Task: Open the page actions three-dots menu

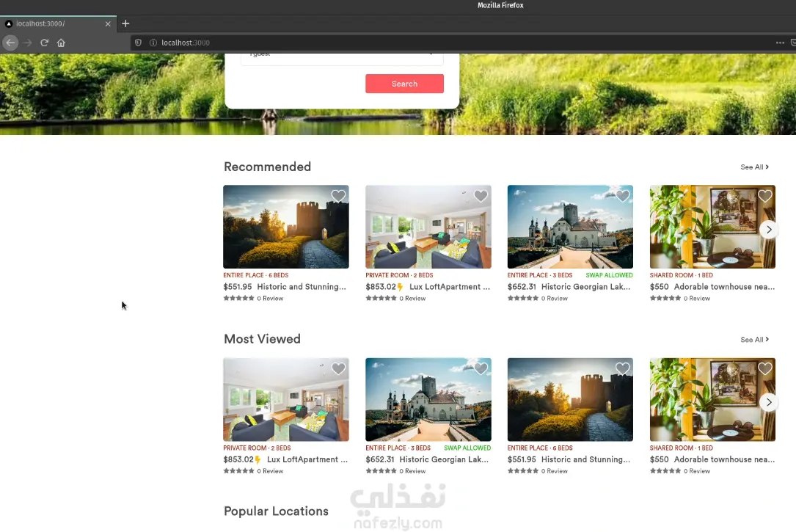Action: (780, 43)
